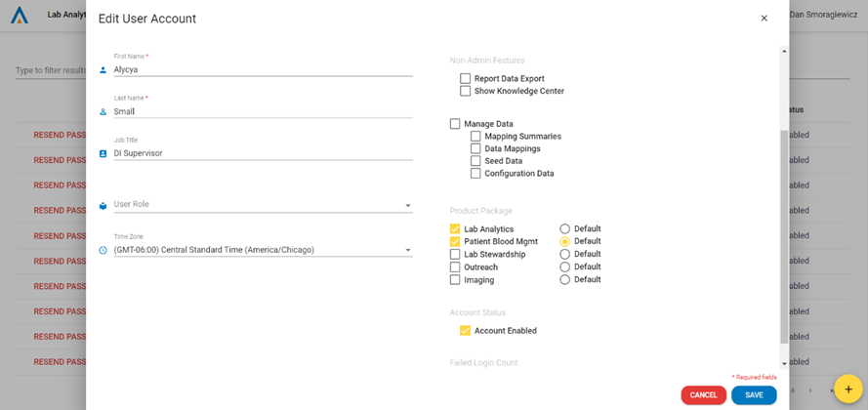This screenshot has width=868, height=410.
Task: Enable the Report Data Export checkbox
Action: tap(466, 79)
